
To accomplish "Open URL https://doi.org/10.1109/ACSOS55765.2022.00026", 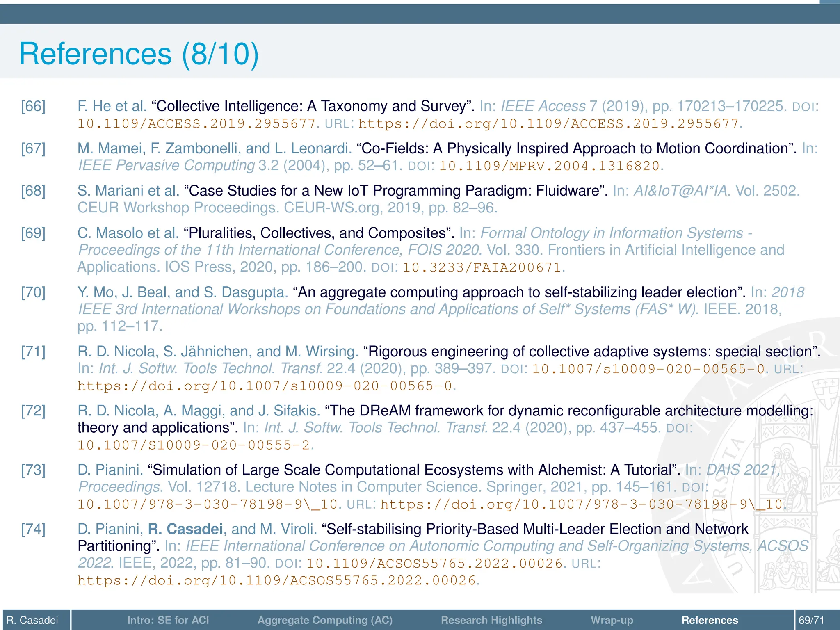I will pos(277,581).
